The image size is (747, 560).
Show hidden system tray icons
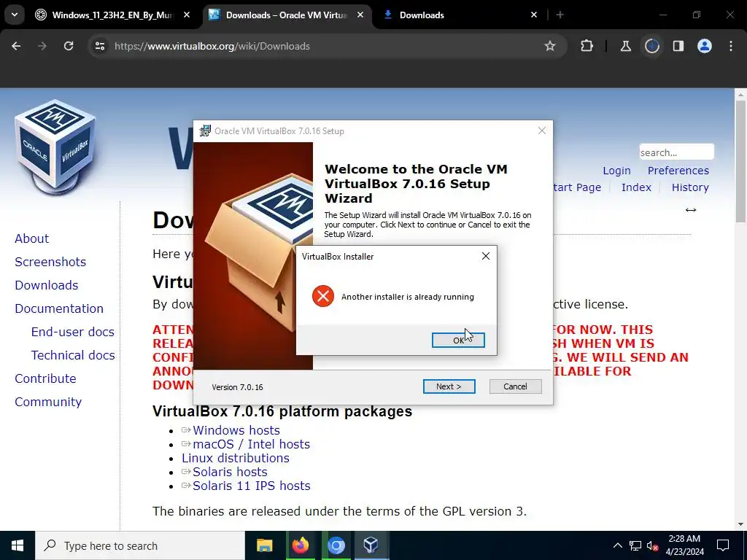click(617, 545)
